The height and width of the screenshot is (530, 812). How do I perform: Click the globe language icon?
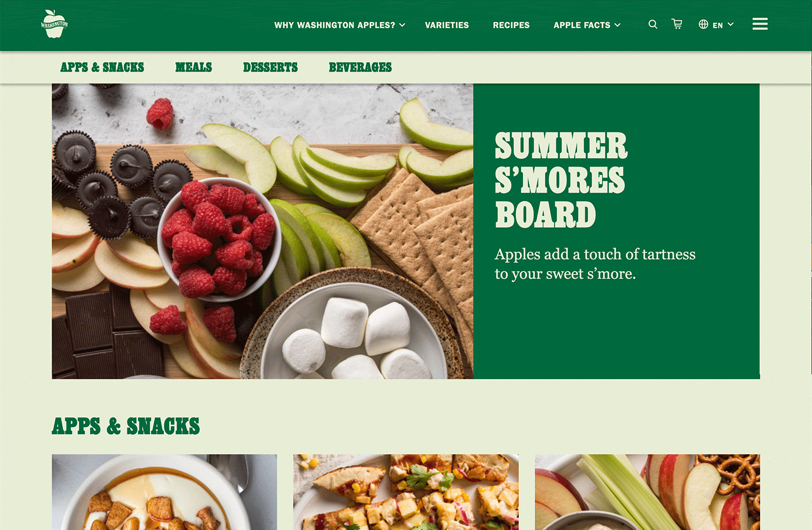[703, 24]
